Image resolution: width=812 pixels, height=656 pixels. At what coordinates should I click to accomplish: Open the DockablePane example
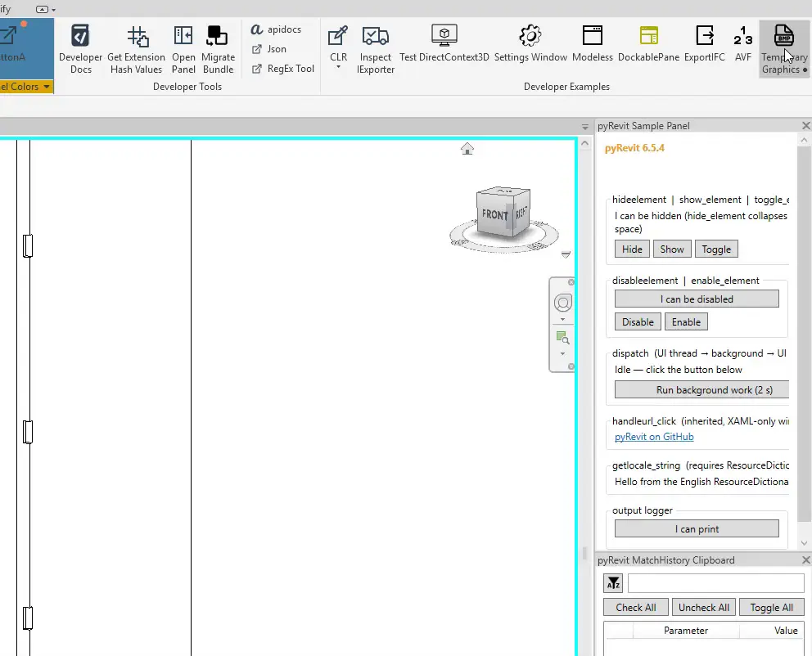[648, 44]
